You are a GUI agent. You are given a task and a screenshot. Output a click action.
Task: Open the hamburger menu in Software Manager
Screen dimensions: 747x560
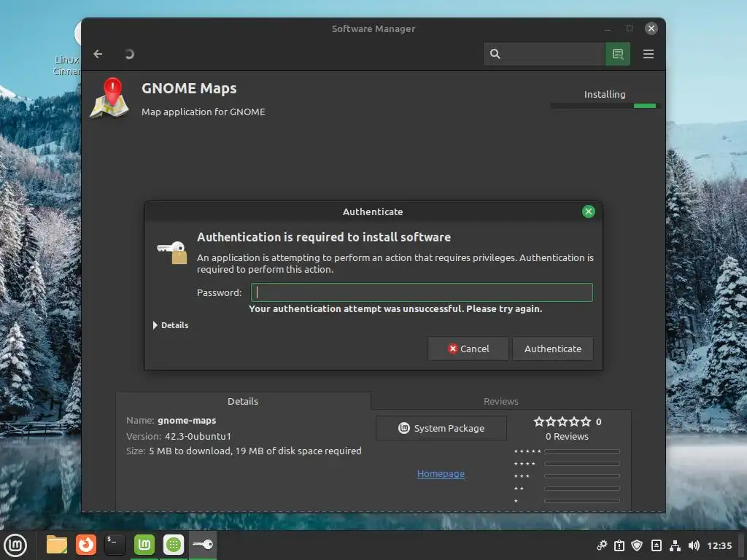point(649,54)
